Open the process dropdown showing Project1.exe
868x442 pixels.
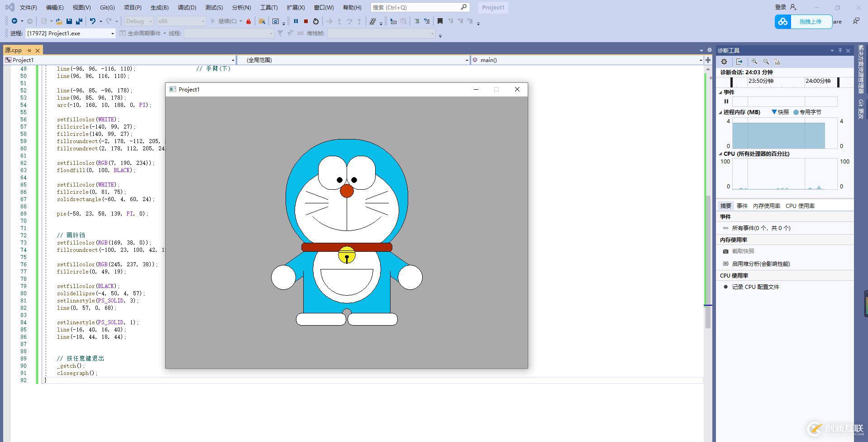[x=112, y=34]
